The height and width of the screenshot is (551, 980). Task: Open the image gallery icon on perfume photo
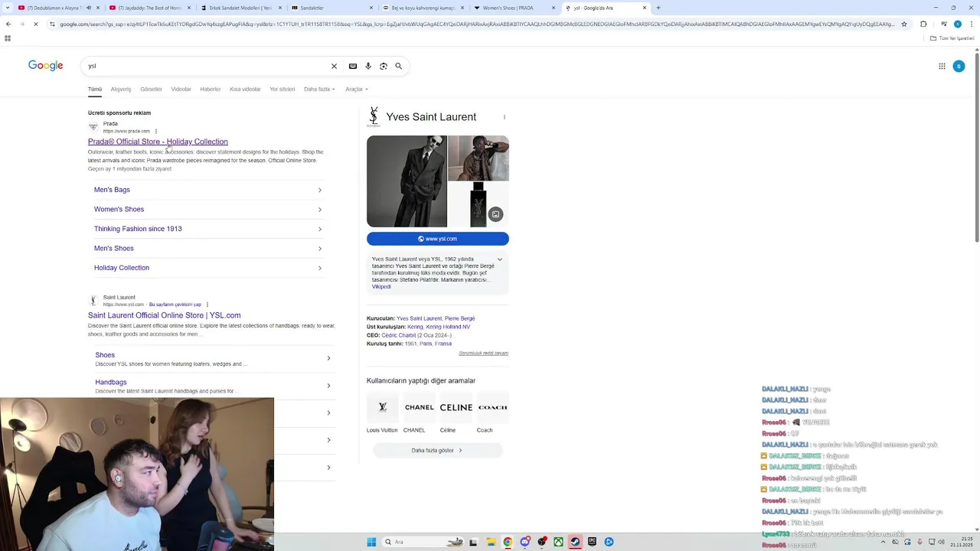495,214
